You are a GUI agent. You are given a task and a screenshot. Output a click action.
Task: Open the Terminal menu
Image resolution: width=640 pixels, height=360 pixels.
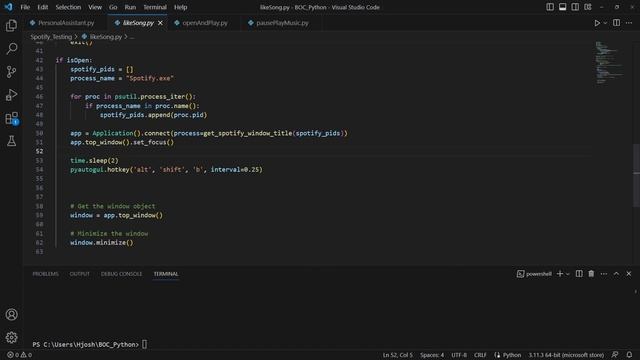pyautogui.click(x=155, y=7)
